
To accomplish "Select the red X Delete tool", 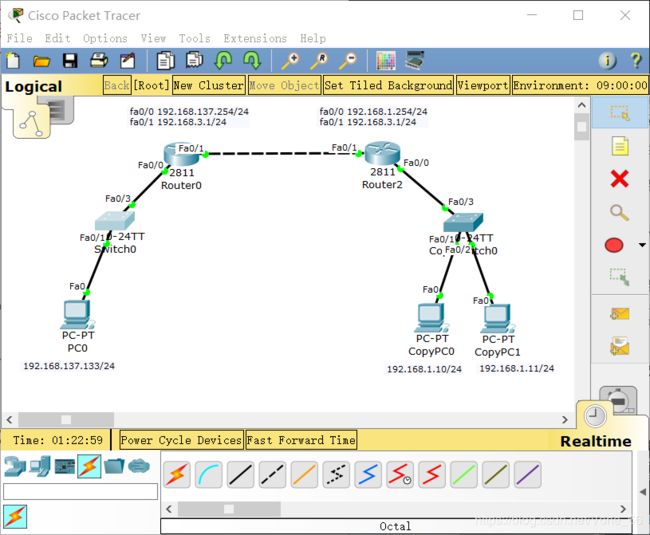I will [620, 179].
